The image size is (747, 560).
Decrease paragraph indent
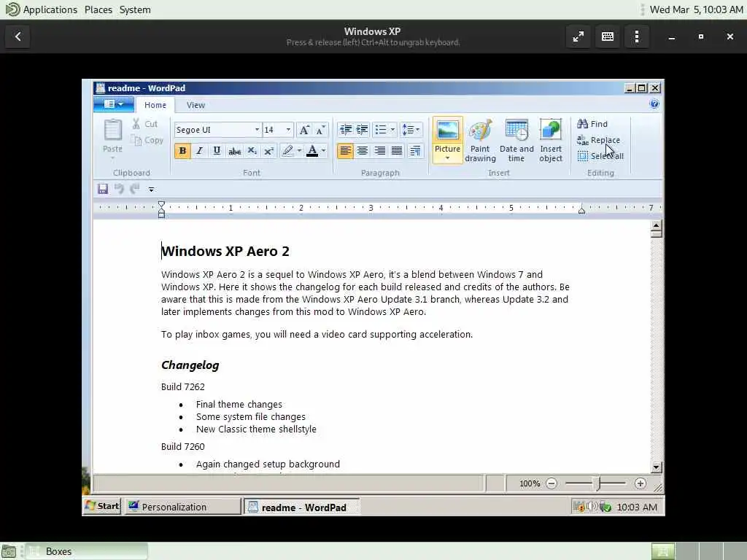point(345,130)
